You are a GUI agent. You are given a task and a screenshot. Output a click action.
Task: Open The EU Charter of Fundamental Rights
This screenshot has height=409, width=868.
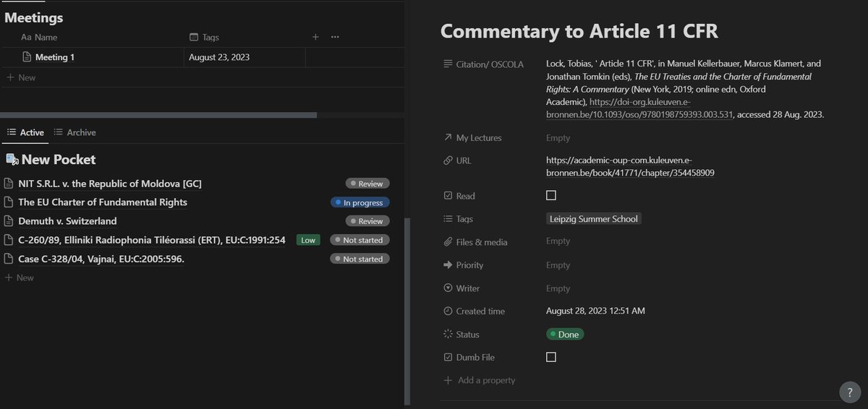[103, 202]
